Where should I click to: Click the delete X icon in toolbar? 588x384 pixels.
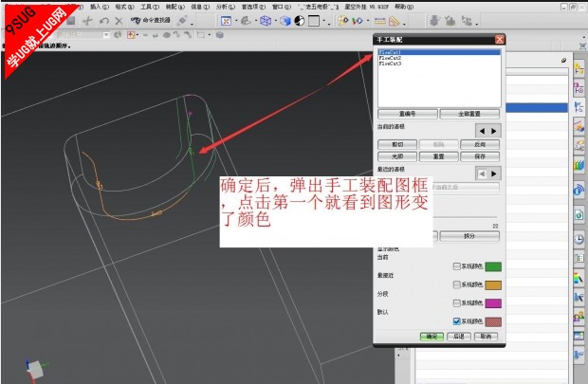click(119, 21)
